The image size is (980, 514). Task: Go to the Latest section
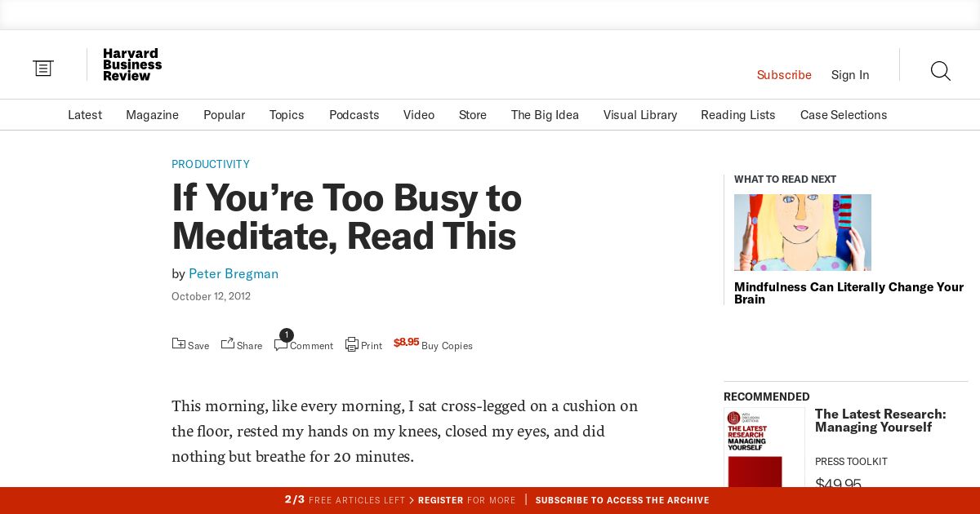coord(85,115)
